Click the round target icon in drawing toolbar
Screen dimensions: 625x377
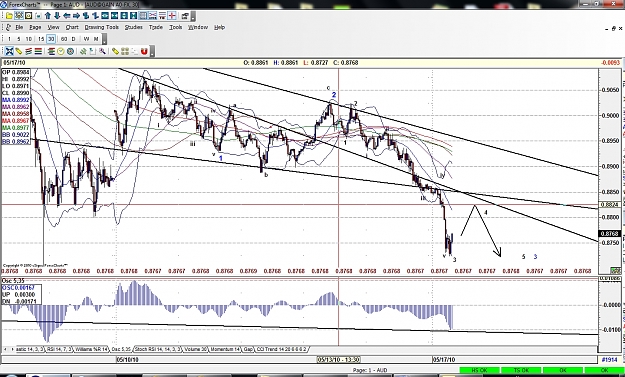pos(70,51)
